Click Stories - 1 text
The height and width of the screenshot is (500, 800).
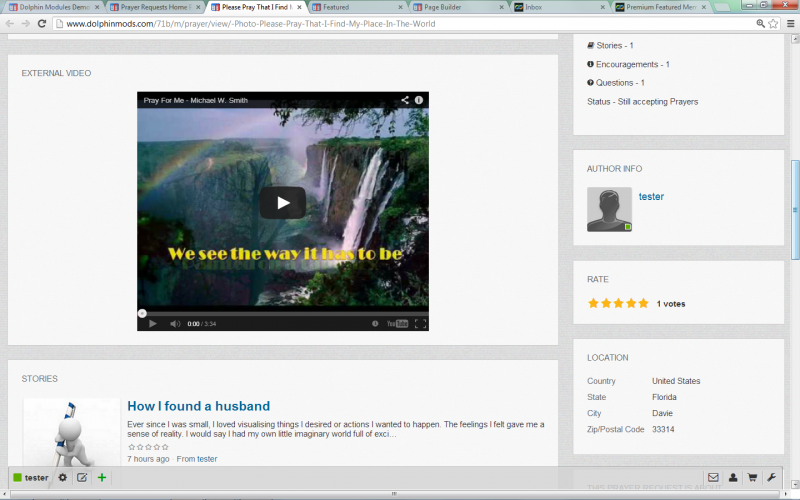(x=615, y=45)
